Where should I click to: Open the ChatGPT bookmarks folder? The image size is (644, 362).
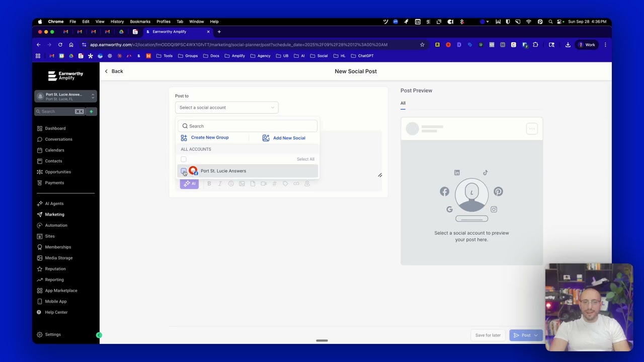point(362,56)
